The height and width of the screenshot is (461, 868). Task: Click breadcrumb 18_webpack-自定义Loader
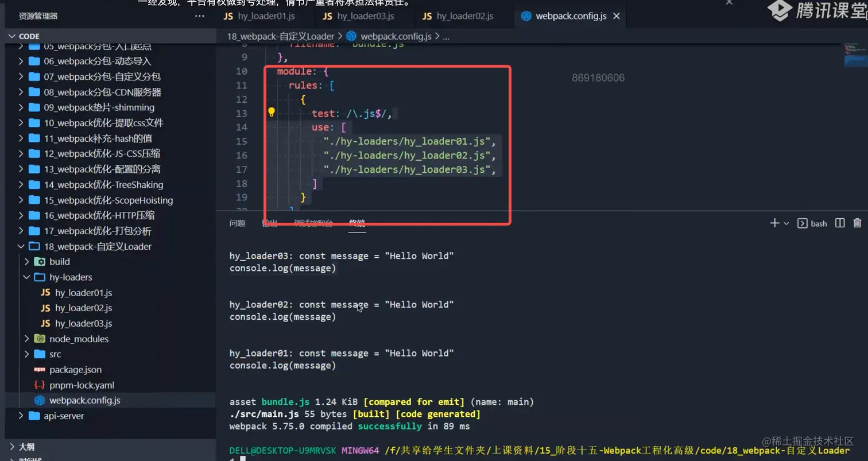281,36
